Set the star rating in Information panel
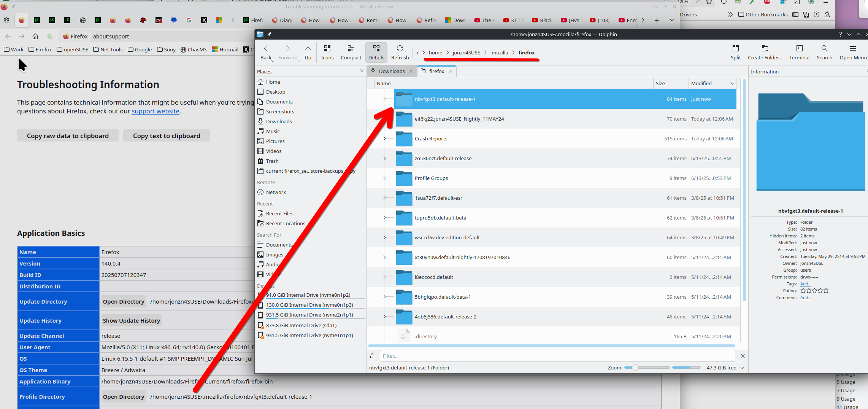 (814, 291)
